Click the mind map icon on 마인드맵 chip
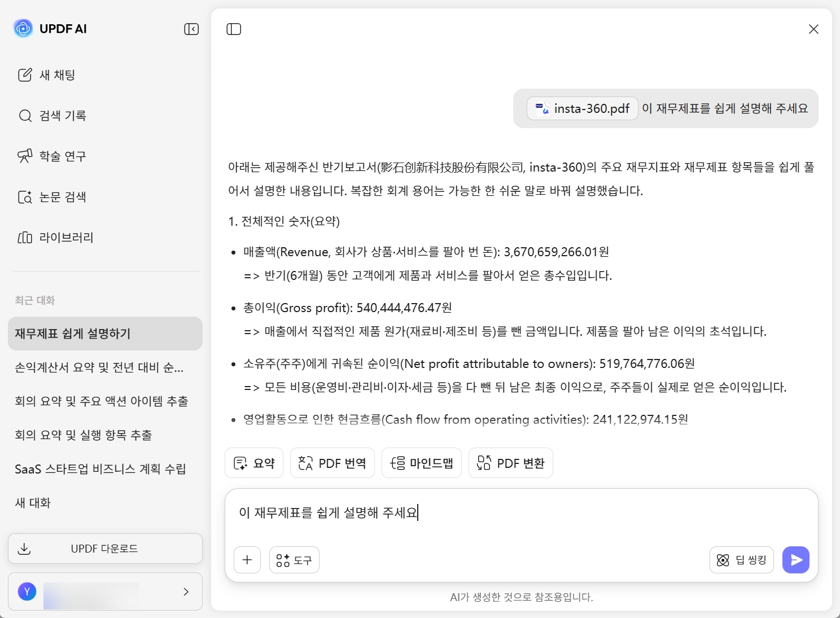840x618 pixels. (x=397, y=463)
